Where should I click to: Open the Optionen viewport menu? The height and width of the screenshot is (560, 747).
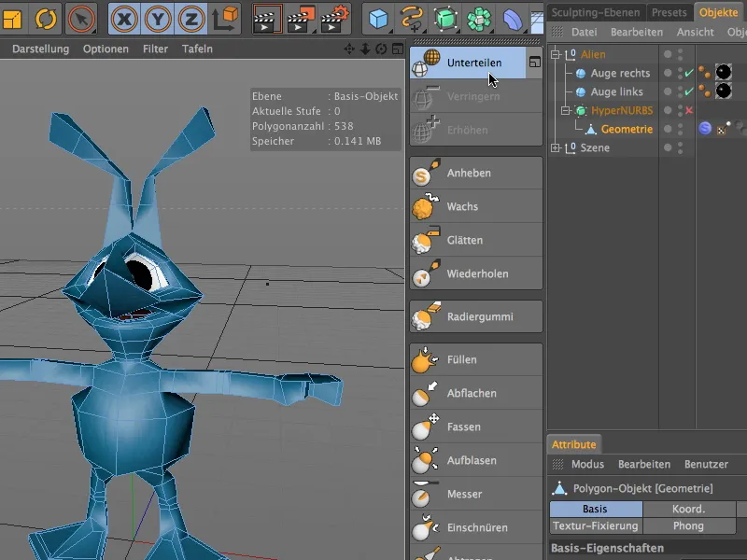[106, 49]
